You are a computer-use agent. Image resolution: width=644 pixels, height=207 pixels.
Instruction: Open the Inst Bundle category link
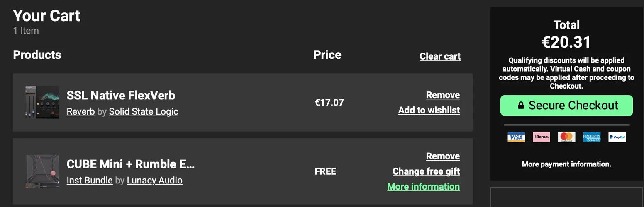tap(90, 181)
